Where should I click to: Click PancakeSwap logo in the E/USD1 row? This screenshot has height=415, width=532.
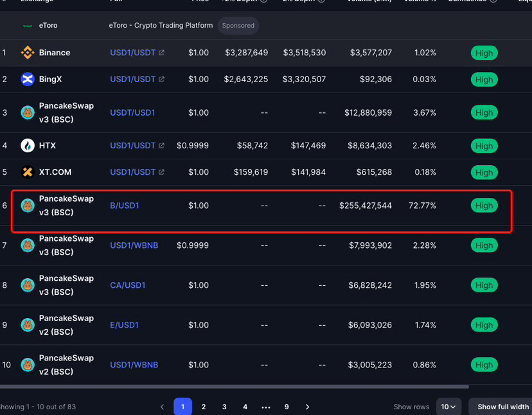28,324
